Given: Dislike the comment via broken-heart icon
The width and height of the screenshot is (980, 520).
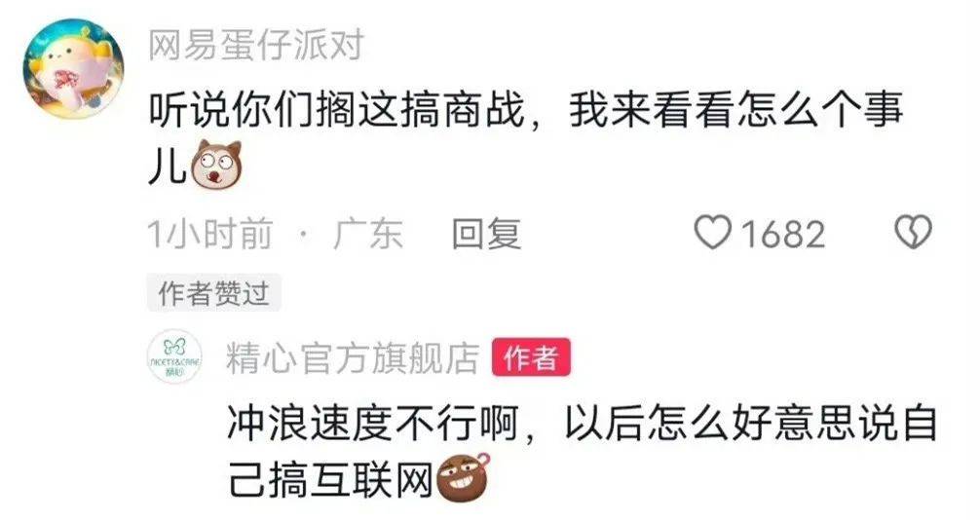Looking at the screenshot, I should tap(913, 232).
